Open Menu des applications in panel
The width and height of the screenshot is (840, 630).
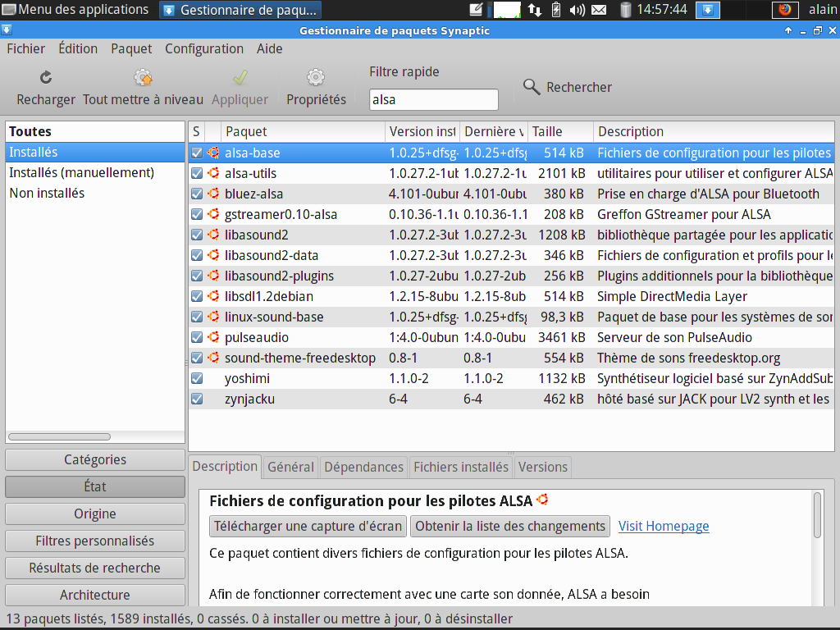tap(75, 10)
